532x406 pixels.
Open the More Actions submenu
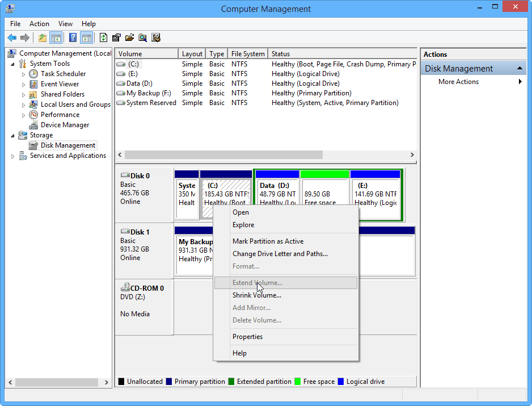coord(473,82)
